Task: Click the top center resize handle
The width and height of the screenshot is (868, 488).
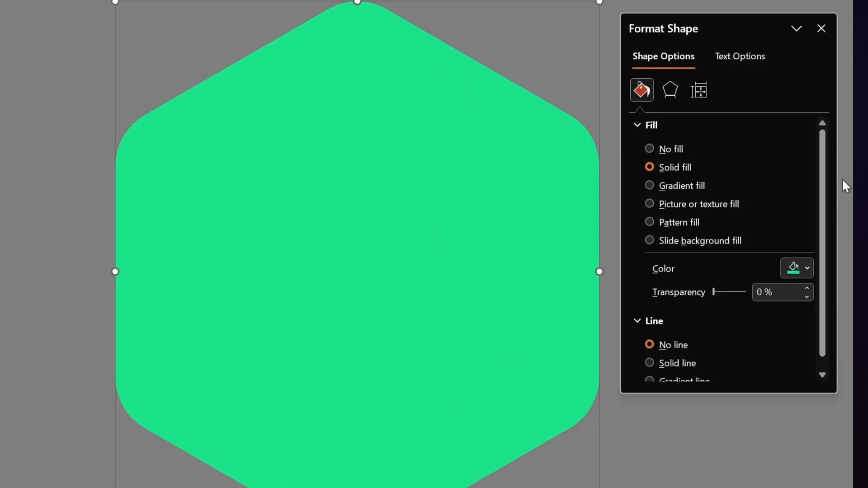Action: (357, 2)
